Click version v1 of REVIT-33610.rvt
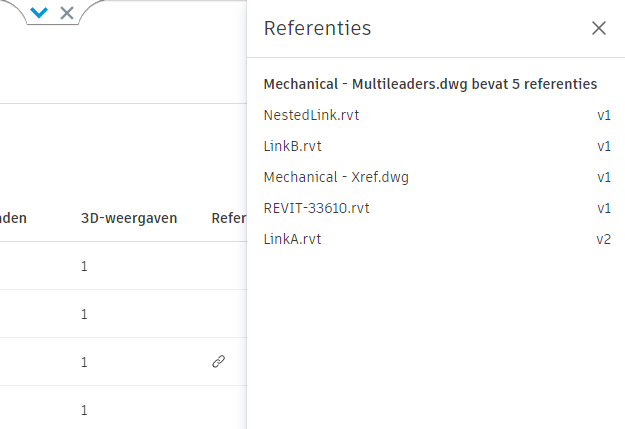The width and height of the screenshot is (625, 429). [x=604, y=208]
